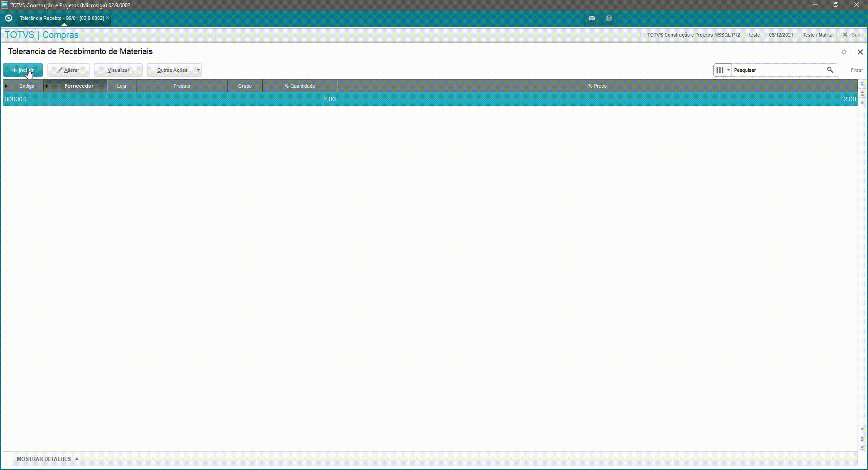Click the grid page up double arrow
The height and width of the screenshot is (470, 868).
click(862, 94)
